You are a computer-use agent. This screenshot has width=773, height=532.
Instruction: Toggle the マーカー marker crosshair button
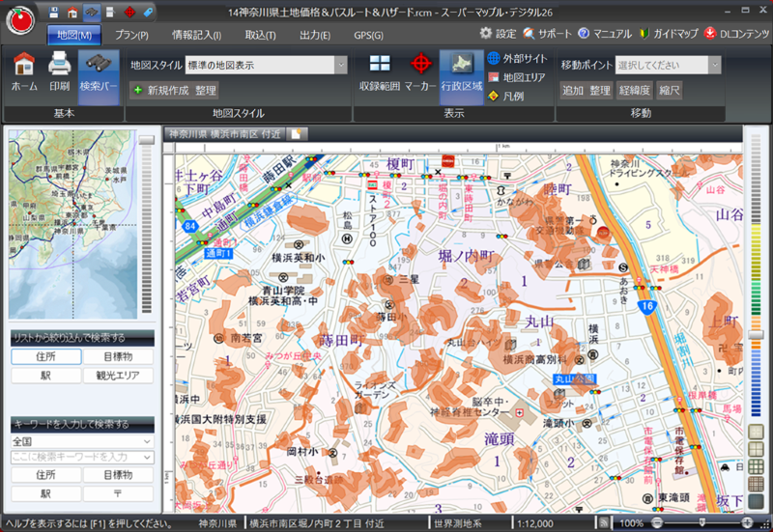tap(420, 71)
